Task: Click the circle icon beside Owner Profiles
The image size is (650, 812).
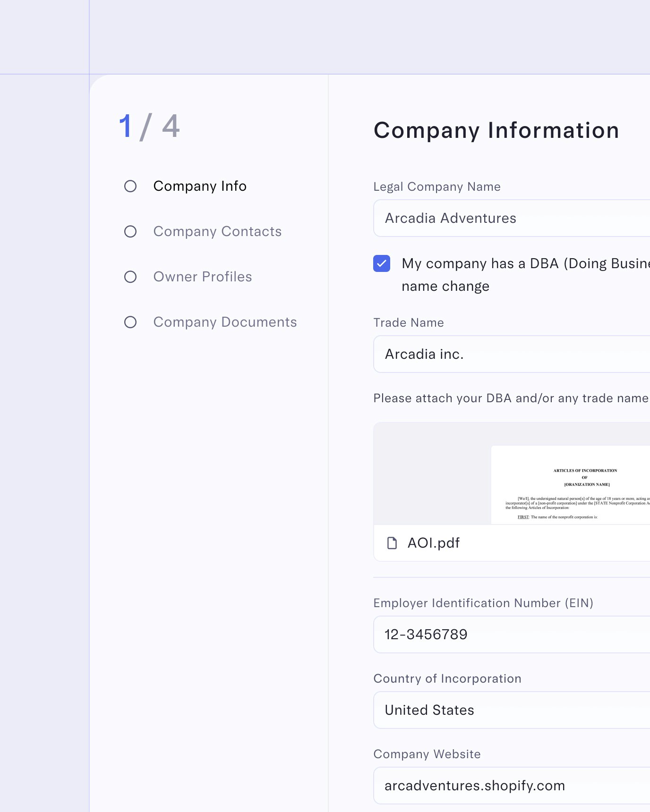Action: [x=130, y=277]
